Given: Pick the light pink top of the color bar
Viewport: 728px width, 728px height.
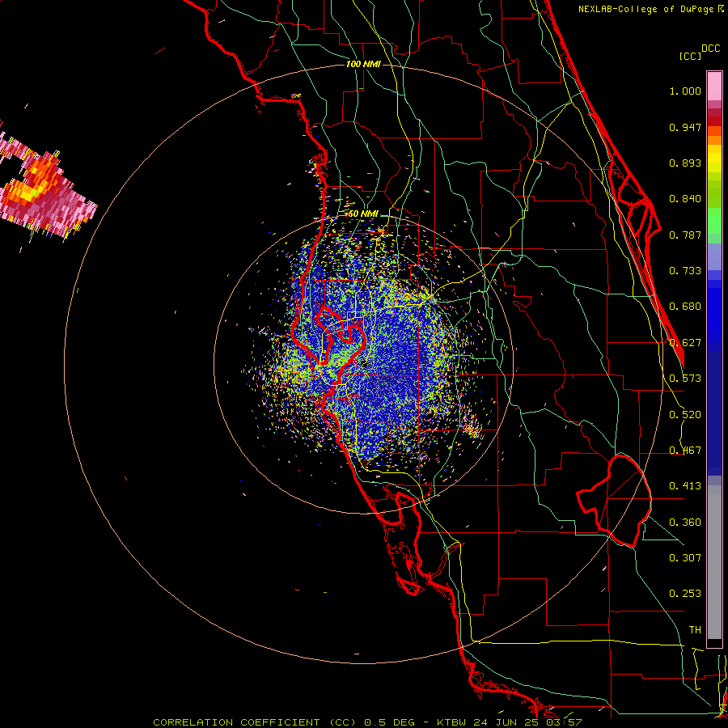Looking at the screenshot, I should click(x=714, y=86).
